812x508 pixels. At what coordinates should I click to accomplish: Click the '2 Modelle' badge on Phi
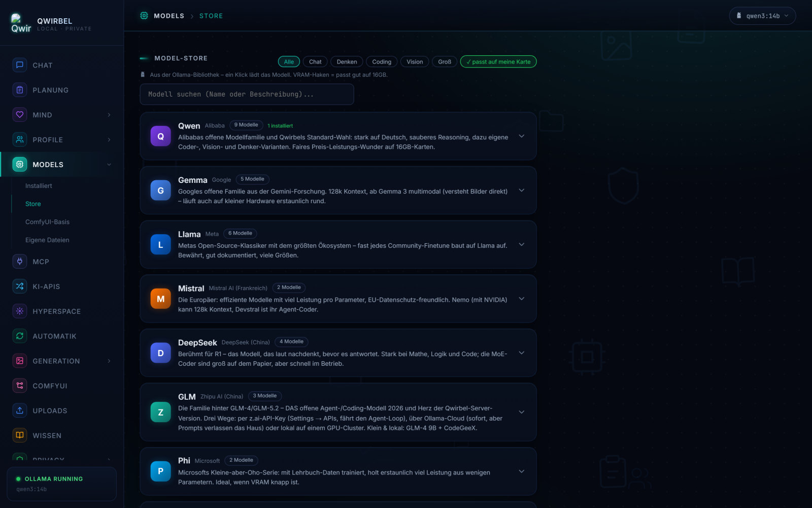(x=241, y=460)
